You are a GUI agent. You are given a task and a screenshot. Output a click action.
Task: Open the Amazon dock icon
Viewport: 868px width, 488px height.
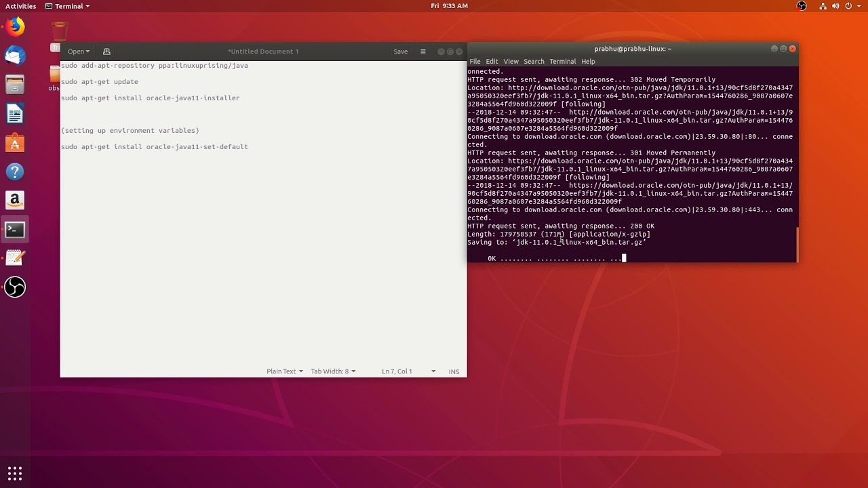click(15, 201)
